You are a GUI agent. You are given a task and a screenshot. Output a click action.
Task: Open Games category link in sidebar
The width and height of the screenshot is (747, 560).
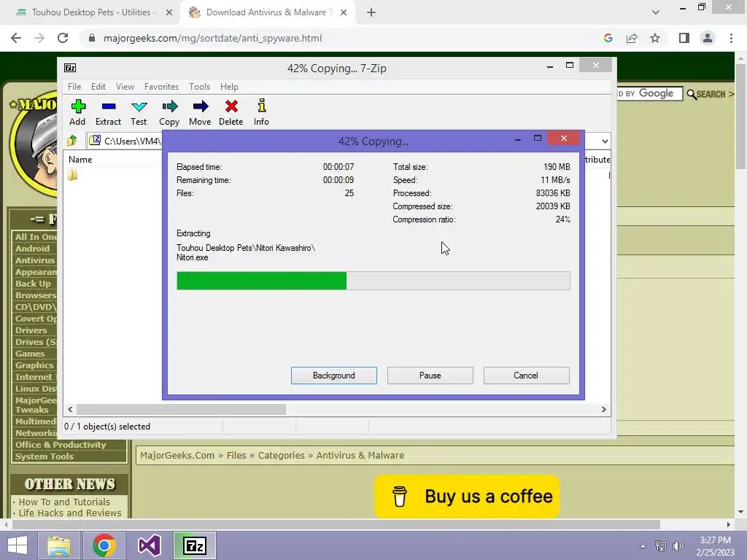pyautogui.click(x=29, y=354)
